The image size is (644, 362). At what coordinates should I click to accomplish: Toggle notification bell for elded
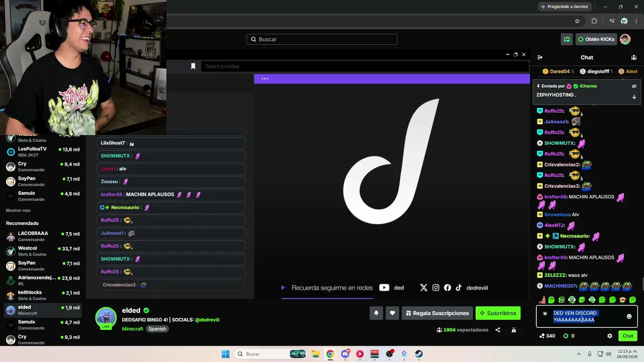376,313
